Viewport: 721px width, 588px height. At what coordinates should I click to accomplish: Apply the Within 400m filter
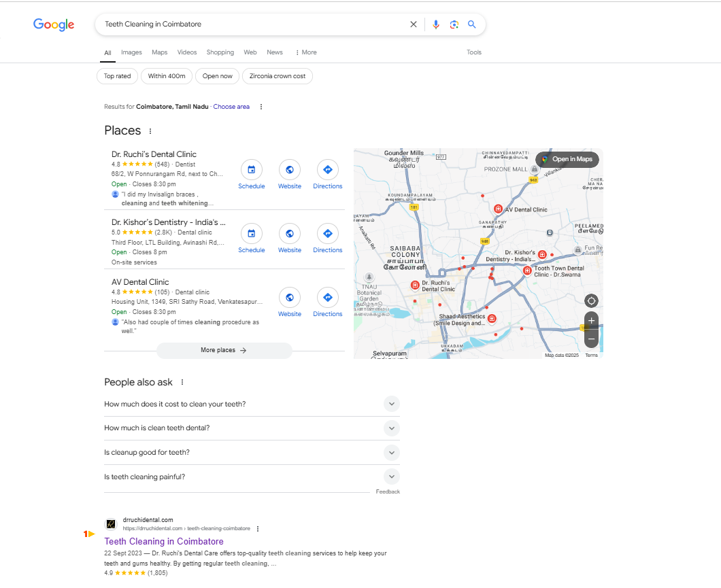point(167,76)
